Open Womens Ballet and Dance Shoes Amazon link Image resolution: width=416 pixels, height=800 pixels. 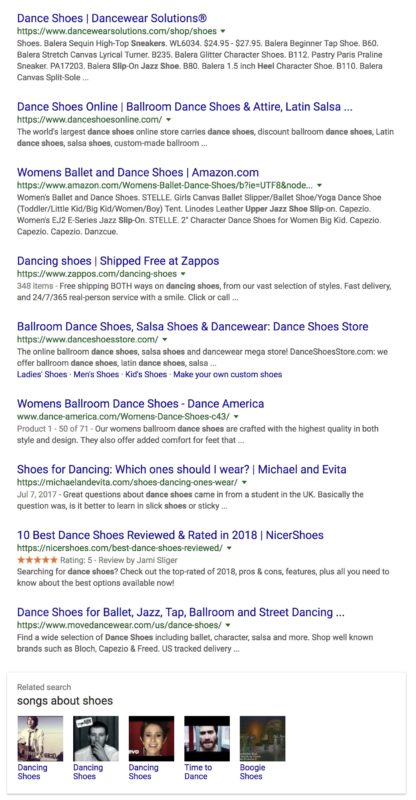coord(138,172)
